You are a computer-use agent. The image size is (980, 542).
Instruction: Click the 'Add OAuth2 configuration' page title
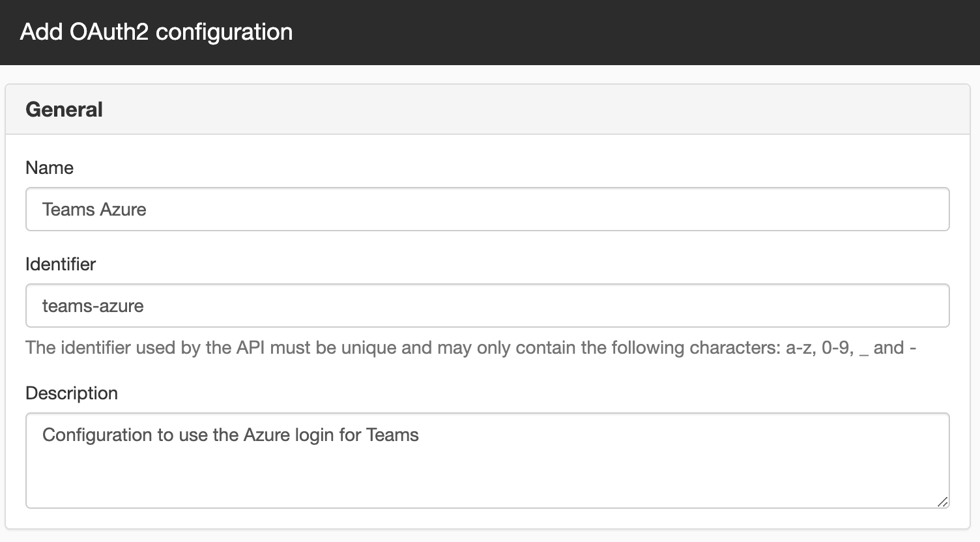[156, 32]
